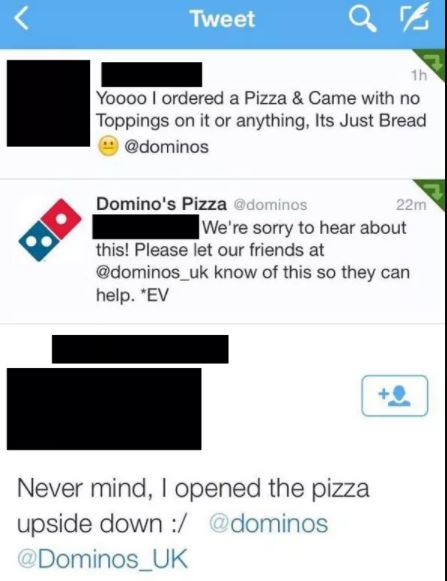Tap the neutral face emoji
The image size is (447, 581).
[108, 146]
